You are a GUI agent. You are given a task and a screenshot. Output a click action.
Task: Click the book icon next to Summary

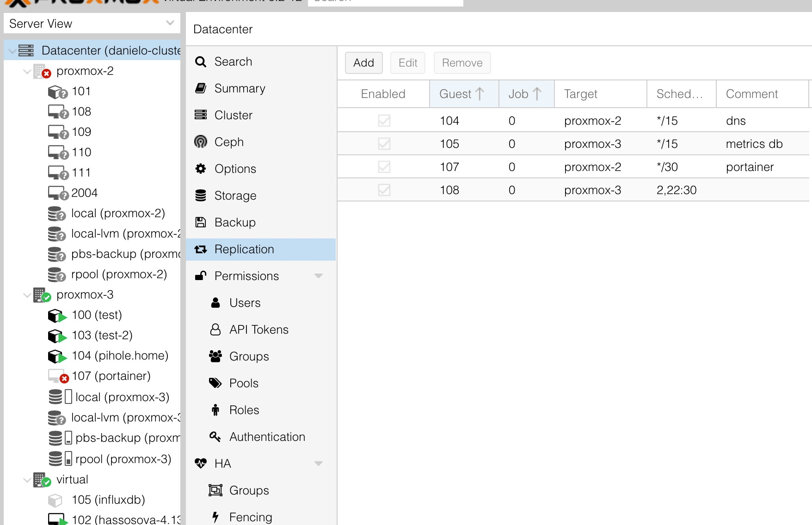[x=201, y=88]
